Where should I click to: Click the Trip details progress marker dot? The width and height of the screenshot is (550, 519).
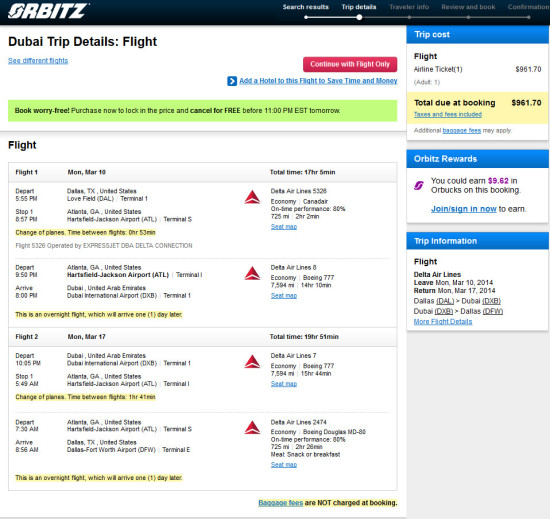pos(359,17)
